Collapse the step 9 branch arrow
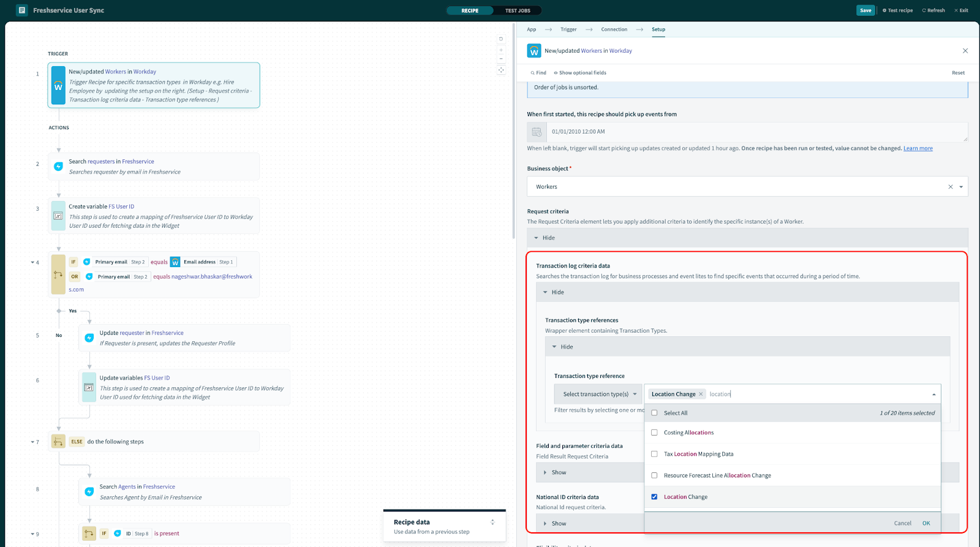The width and height of the screenshot is (980, 547). coord(32,534)
